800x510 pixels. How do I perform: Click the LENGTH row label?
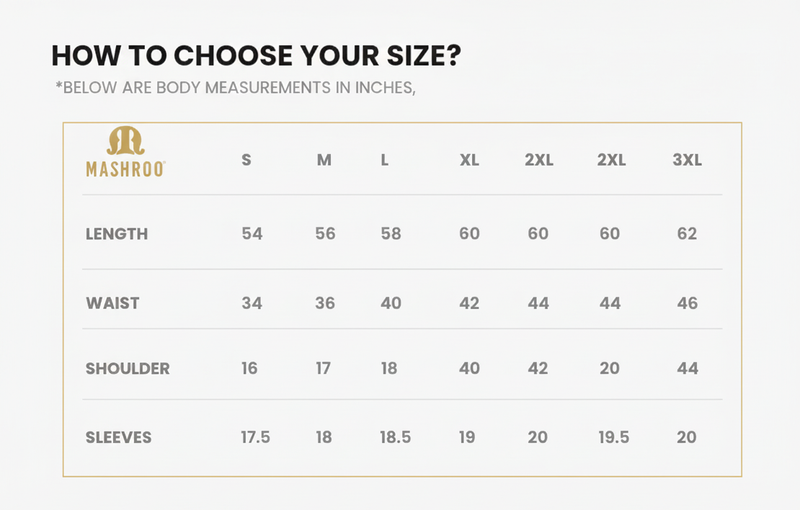click(117, 234)
